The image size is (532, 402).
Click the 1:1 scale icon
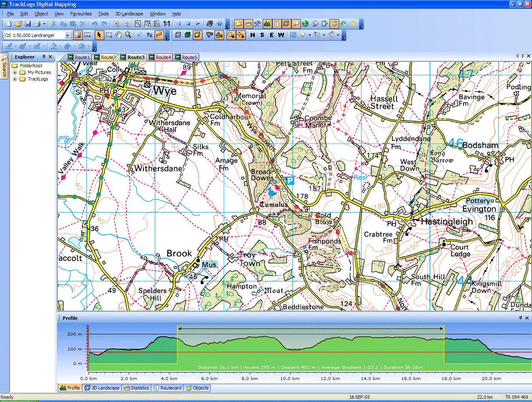[x=167, y=24]
